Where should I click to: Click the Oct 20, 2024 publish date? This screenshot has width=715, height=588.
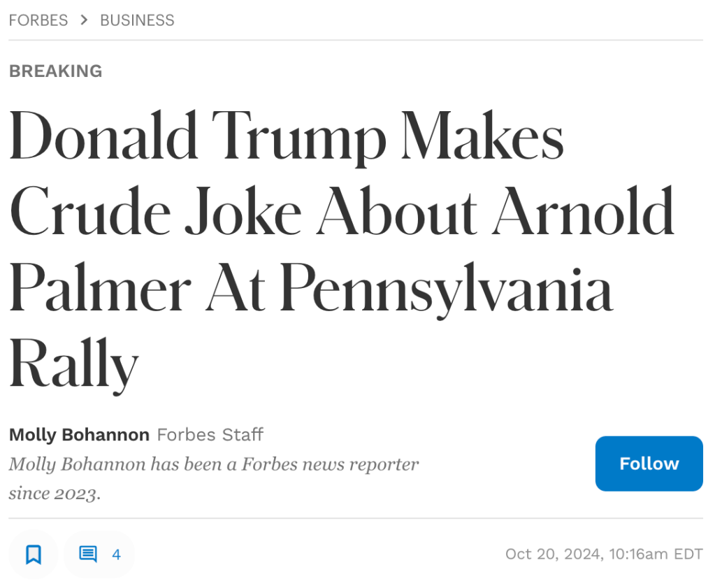[x=553, y=554]
